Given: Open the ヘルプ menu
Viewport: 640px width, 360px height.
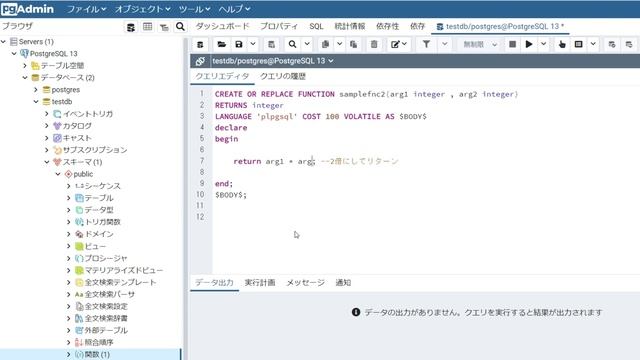Looking at the screenshot, I should click(x=234, y=9).
